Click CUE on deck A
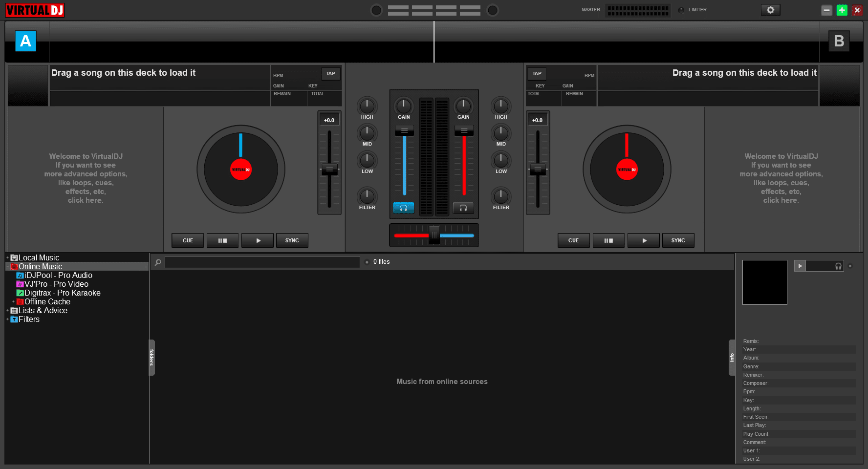Screen dimensions: 868x469 188,240
